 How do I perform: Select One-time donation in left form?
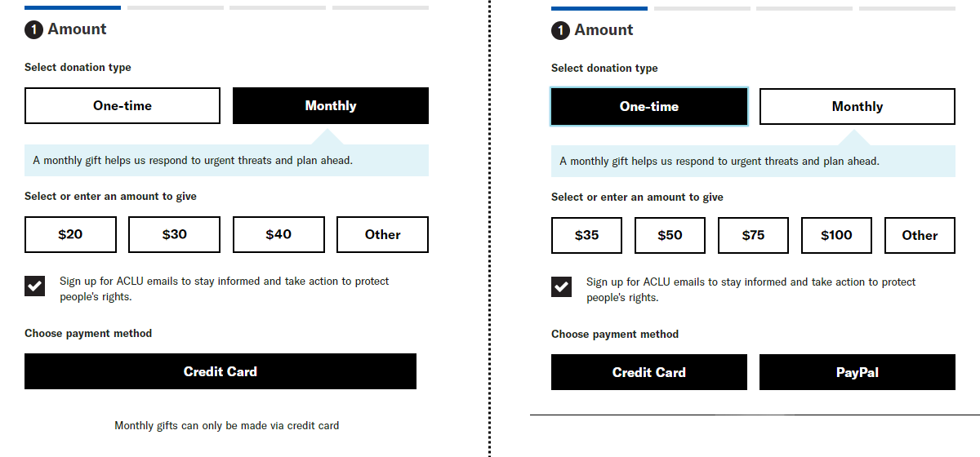(x=122, y=106)
